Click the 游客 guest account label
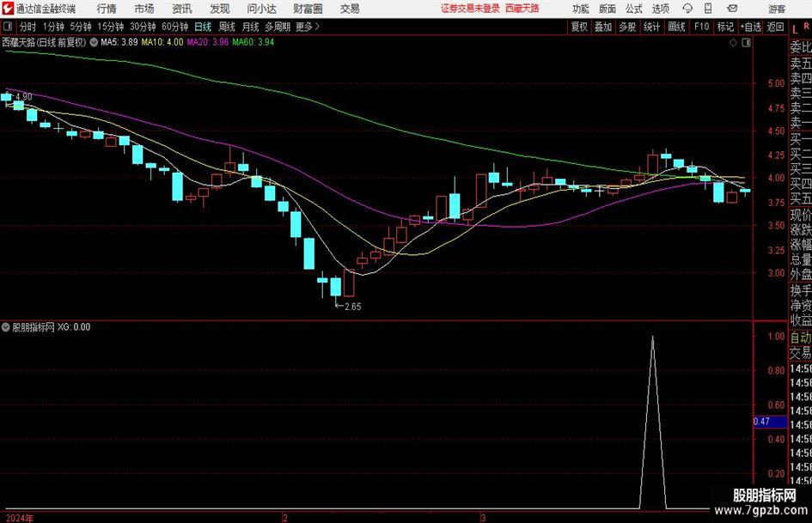812x523 pixels. click(777, 9)
